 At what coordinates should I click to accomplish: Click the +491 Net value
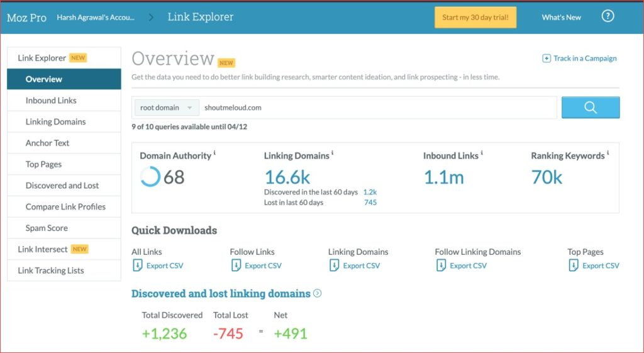coord(291,333)
